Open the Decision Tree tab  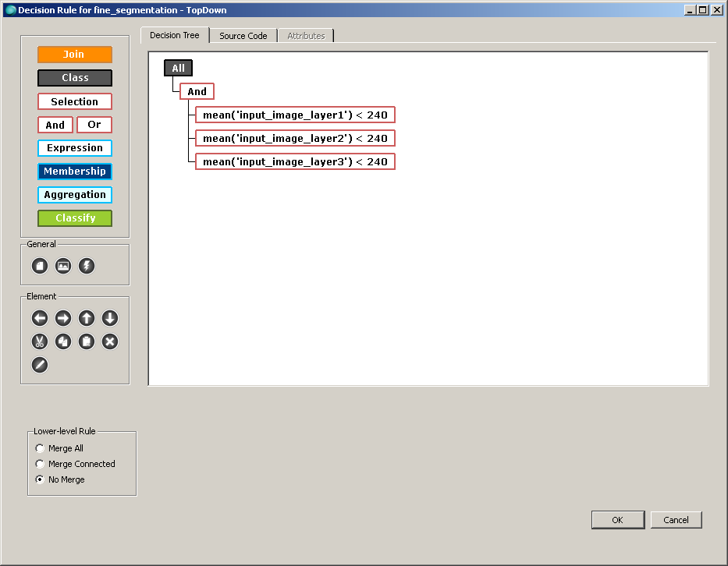[174, 35]
